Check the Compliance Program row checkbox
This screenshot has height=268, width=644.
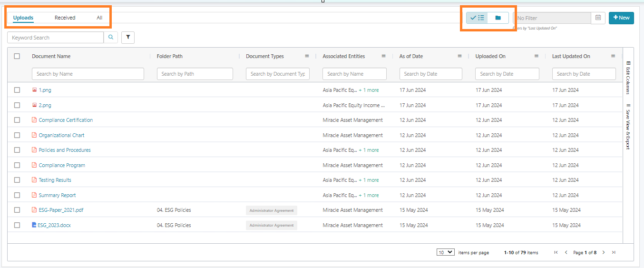tap(17, 165)
